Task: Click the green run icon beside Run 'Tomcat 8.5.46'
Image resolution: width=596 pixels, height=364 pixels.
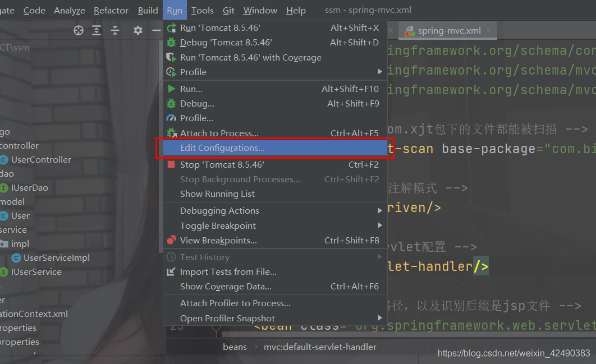Action: pyautogui.click(x=171, y=27)
